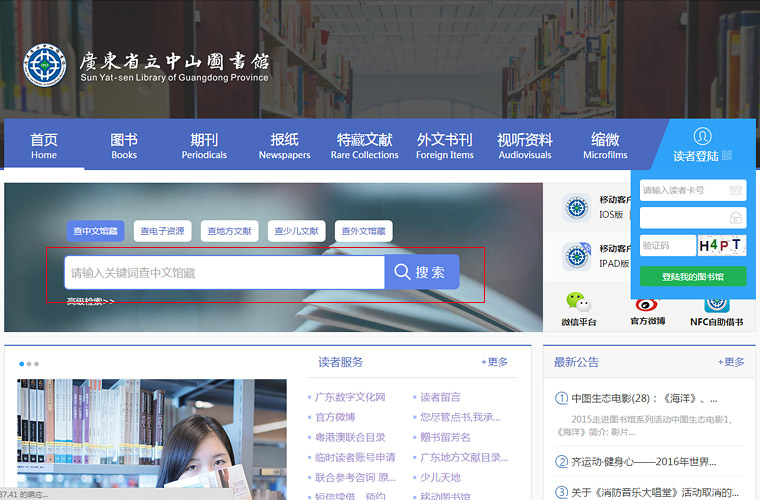
Task: Expand 更多 in 读者服务 section
Action: coord(494,362)
